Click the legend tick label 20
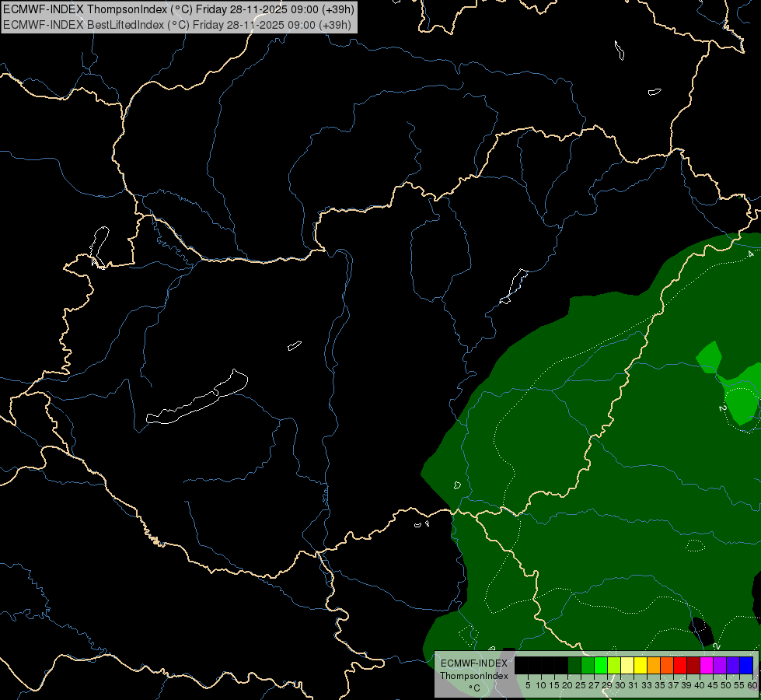Viewport: 761px width, 700px height. click(x=567, y=685)
